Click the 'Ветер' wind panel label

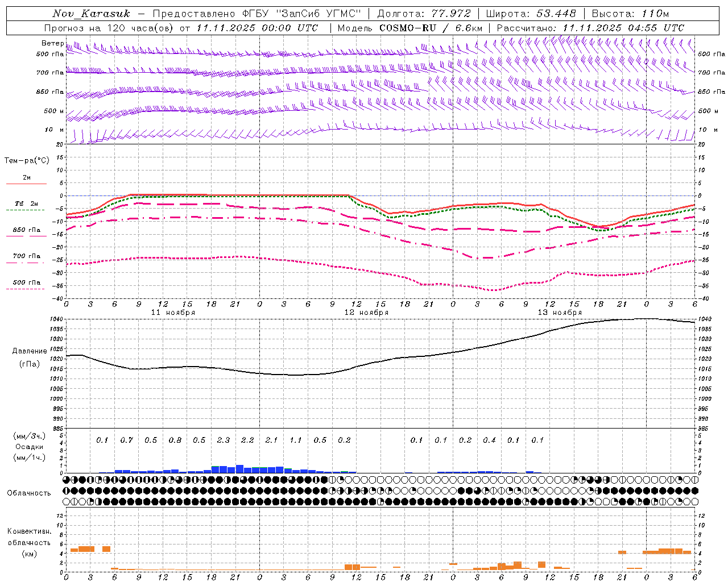click(52, 43)
